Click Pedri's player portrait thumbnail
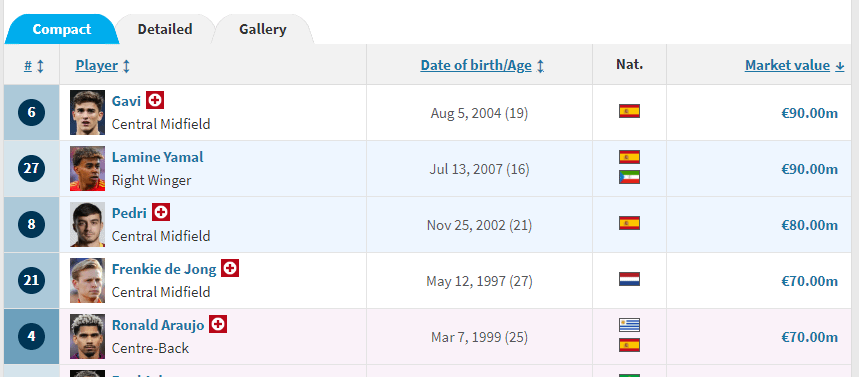859x377 pixels. (x=88, y=225)
